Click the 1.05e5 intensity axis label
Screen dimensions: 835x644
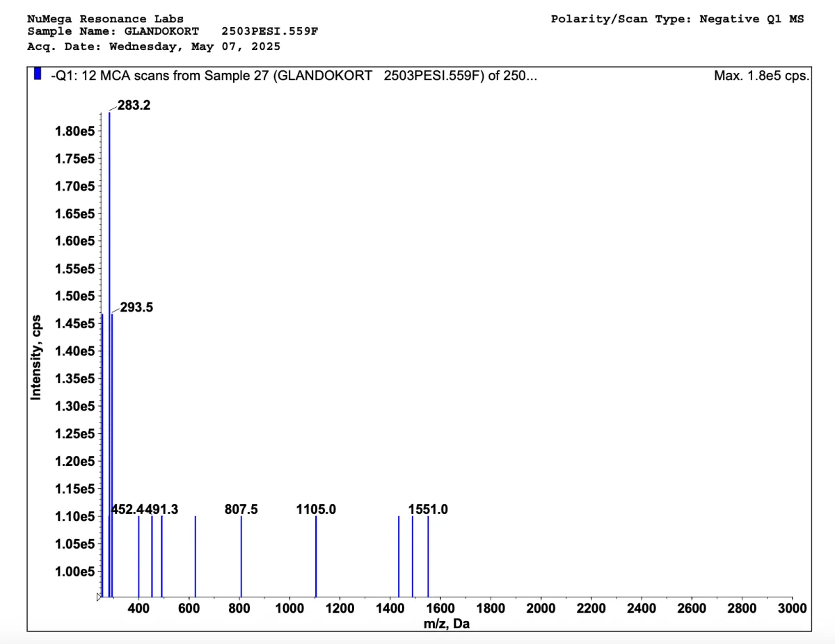(75, 544)
